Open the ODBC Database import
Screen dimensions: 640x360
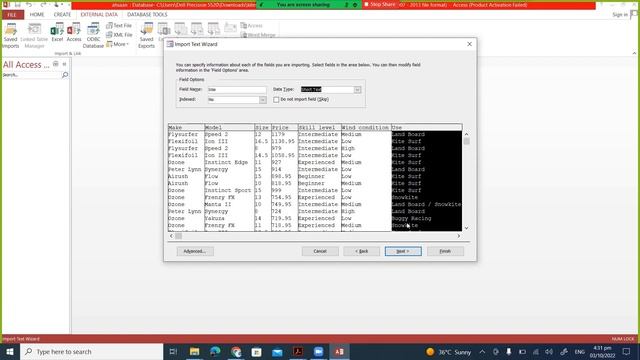(x=93, y=35)
